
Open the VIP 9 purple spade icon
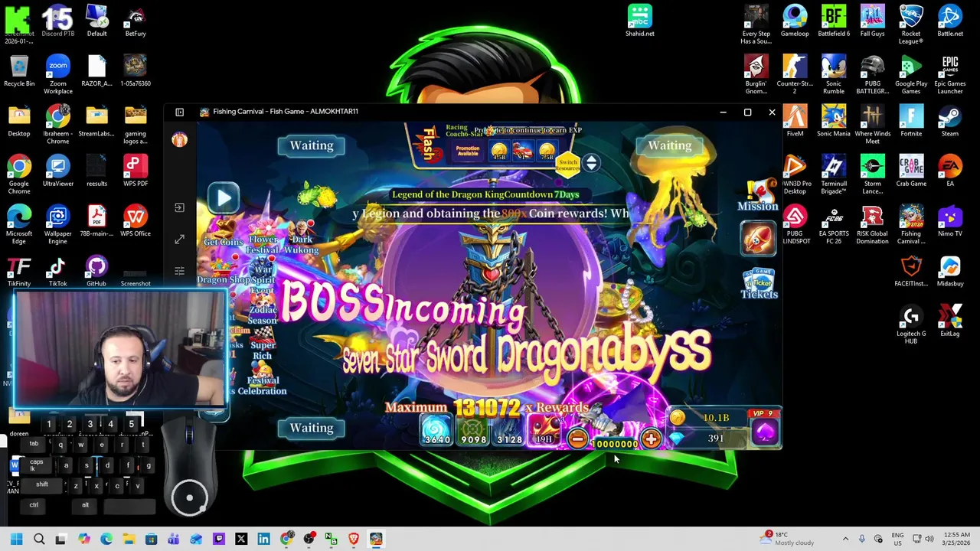pyautogui.click(x=764, y=429)
